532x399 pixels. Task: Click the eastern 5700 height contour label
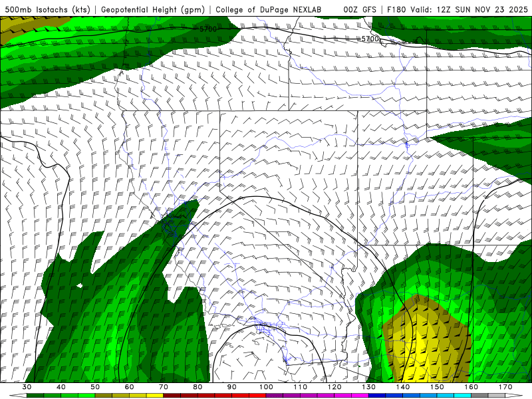click(x=370, y=39)
